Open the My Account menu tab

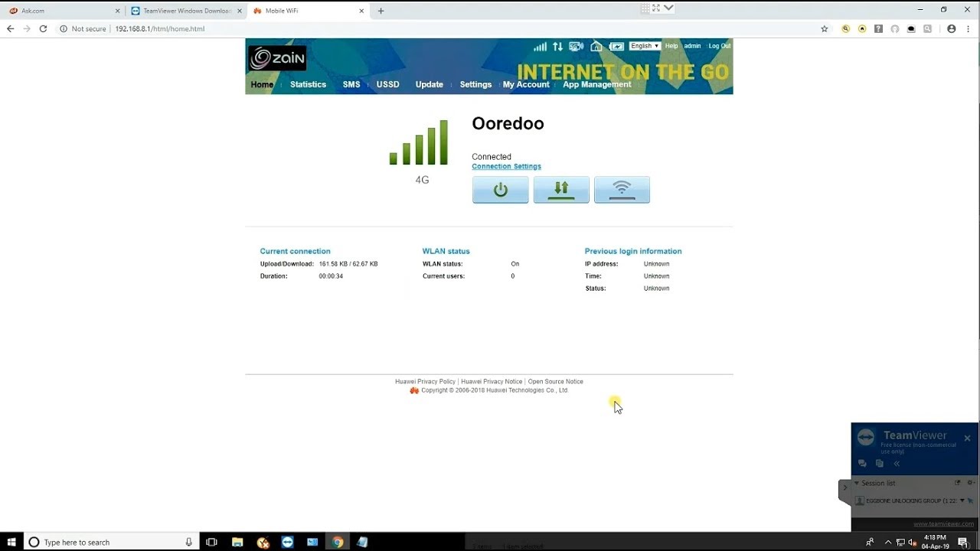[526, 84]
